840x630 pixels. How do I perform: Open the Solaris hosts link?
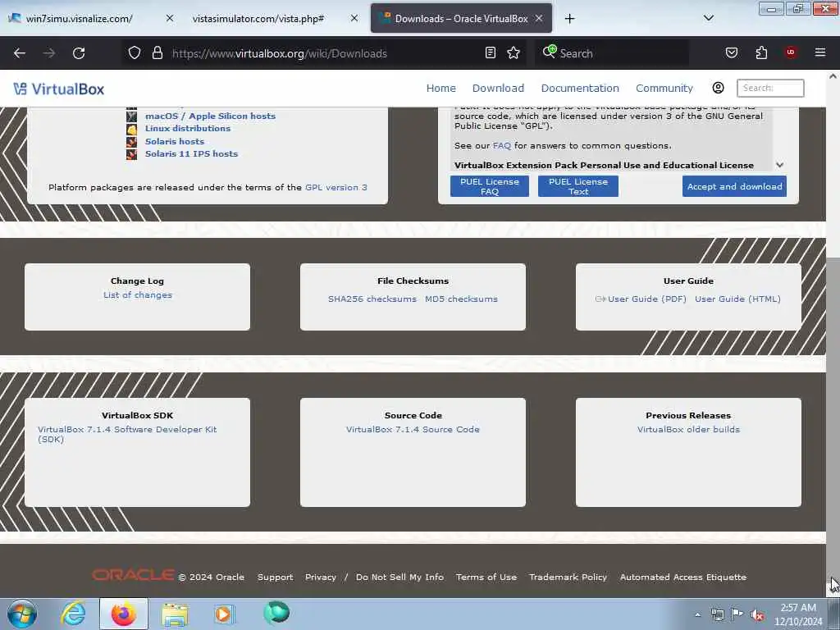pos(175,141)
